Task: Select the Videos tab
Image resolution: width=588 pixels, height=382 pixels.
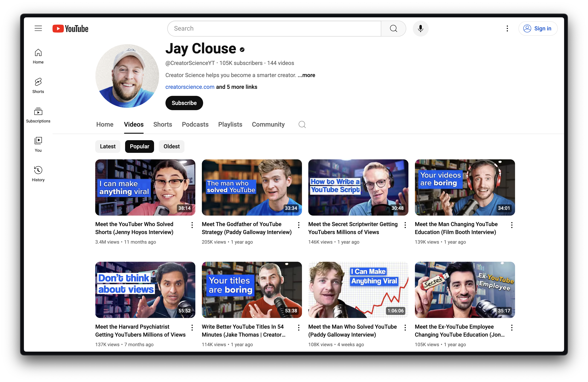Action: tap(134, 124)
